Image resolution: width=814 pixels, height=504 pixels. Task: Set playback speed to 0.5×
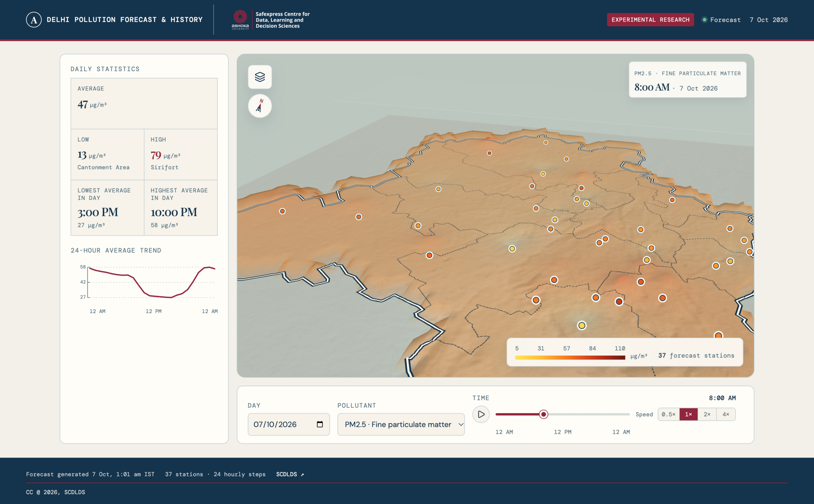(x=668, y=414)
